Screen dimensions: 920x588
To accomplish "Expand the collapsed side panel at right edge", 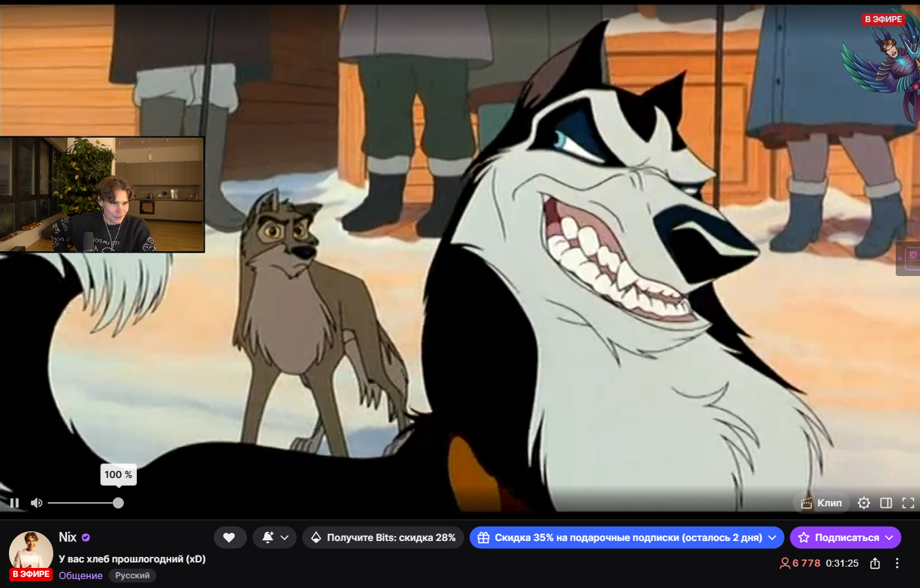I will point(910,259).
